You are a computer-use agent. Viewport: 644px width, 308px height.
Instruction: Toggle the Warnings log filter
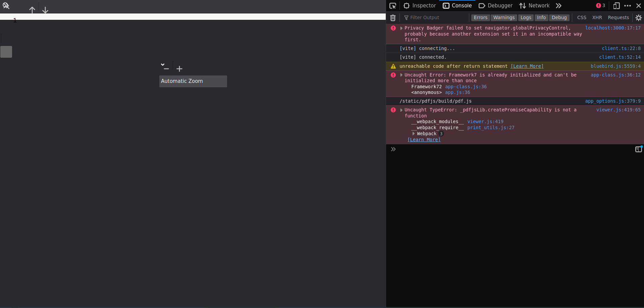pos(504,17)
